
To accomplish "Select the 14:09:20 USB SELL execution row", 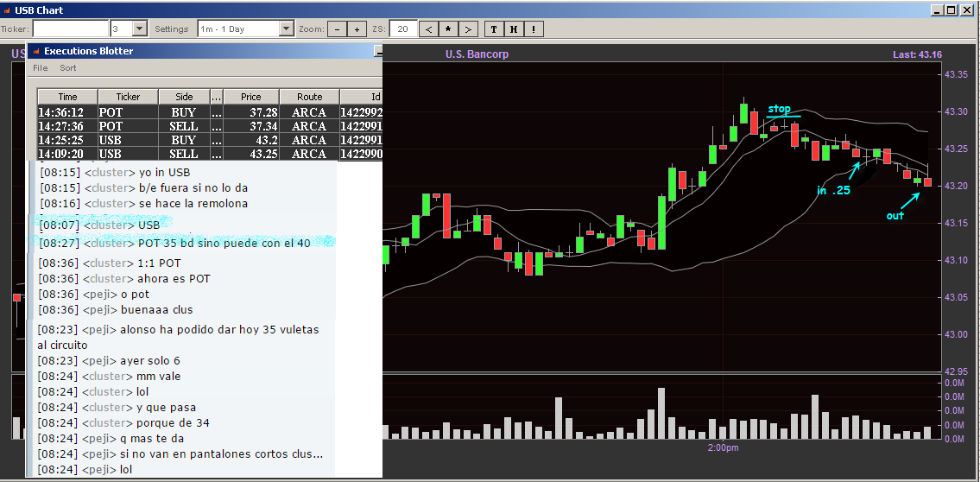I will [209, 154].
